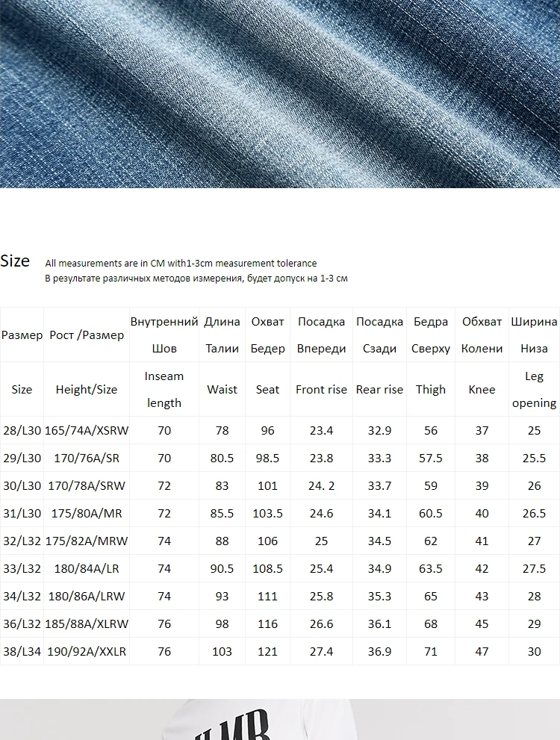This screenshot has width=560, height=740.
Task: Click the Knee column header
Action: pyautogui.click(x=482, y=389)
